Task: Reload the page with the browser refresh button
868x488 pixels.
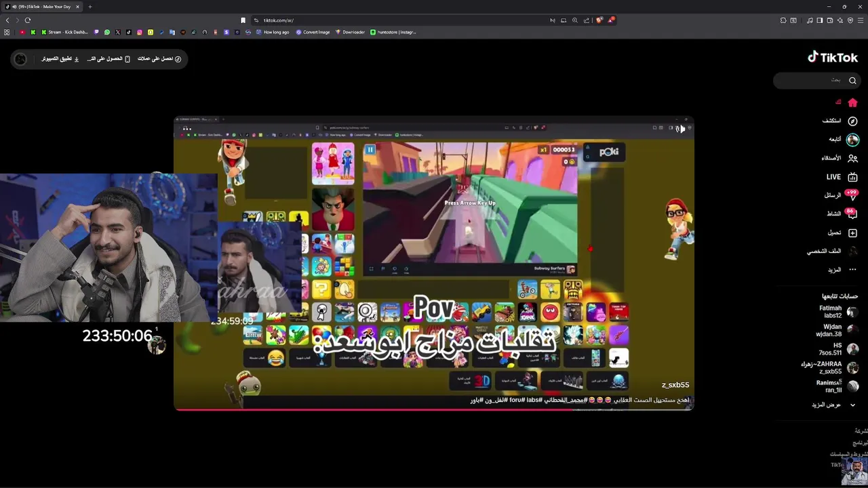Action: (28, 20)
